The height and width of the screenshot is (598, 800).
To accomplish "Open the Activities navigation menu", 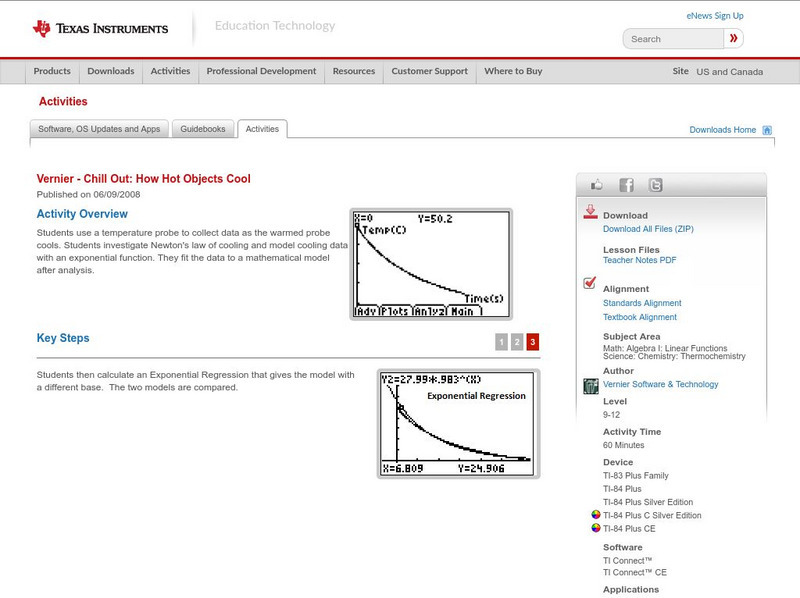I will click(170, 71).
